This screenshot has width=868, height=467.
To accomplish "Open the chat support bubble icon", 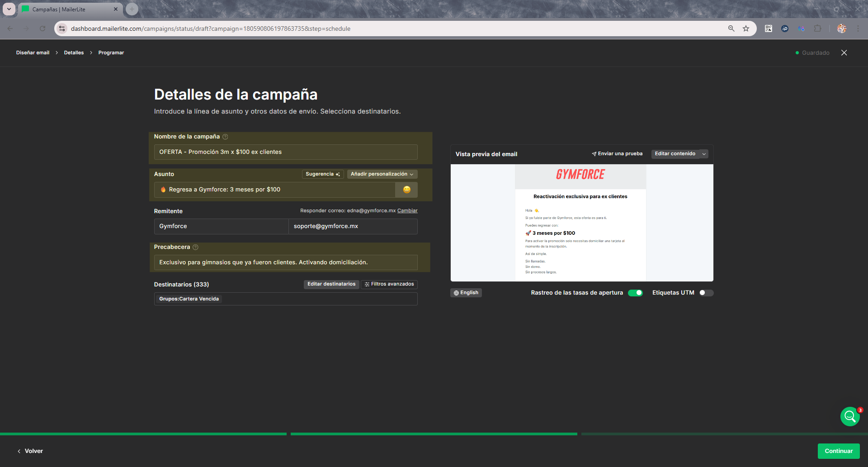I will [849, 416].
